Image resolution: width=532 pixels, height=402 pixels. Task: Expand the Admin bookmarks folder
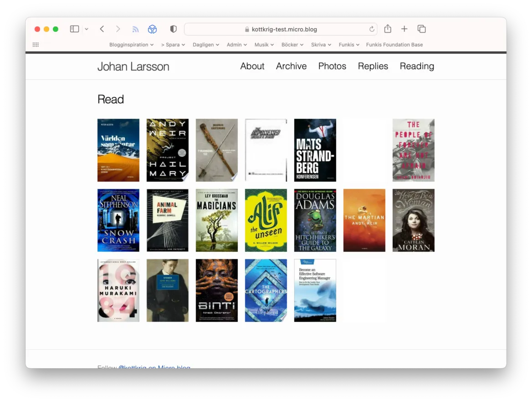click(x=237, y=45)
